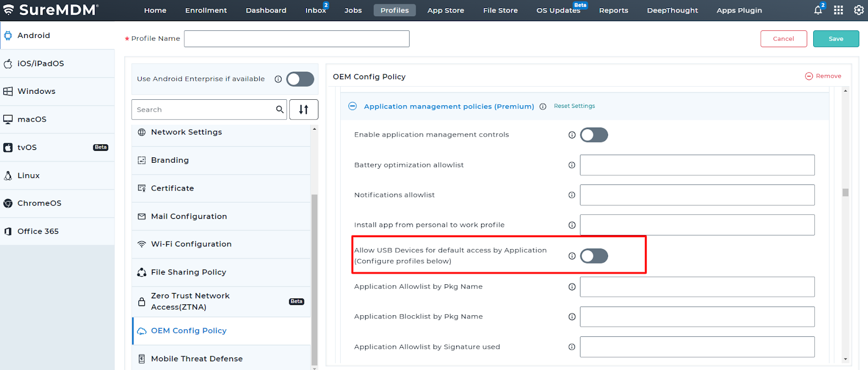This screenshot has width=868, height=370.
Task: Click info icon for Install app from personal
Action: coord(572,225)
